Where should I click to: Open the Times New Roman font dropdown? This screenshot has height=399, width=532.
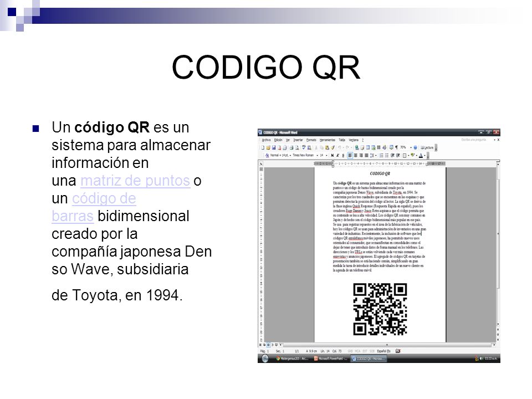tap(317, 155)
